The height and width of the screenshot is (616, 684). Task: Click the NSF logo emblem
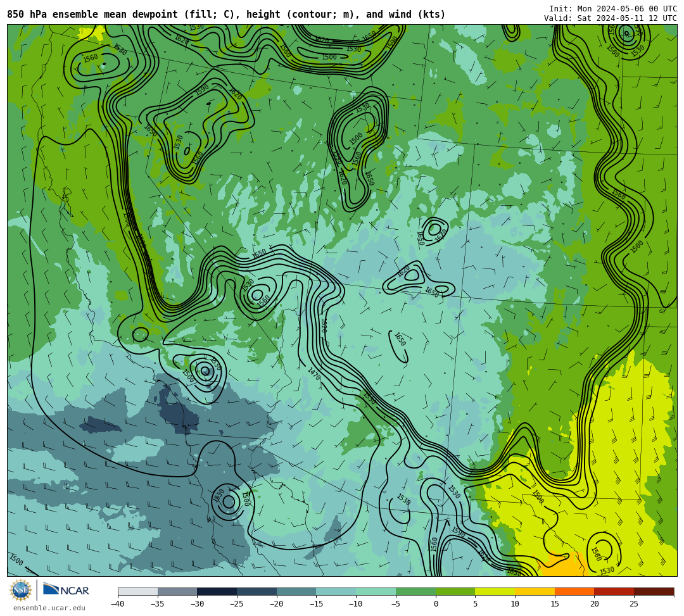(20, 591)
